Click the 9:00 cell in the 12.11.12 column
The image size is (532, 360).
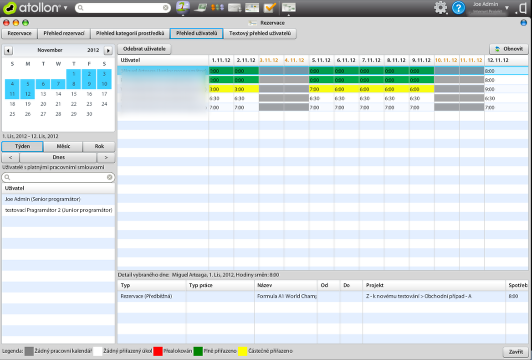[x=506, y=89]
